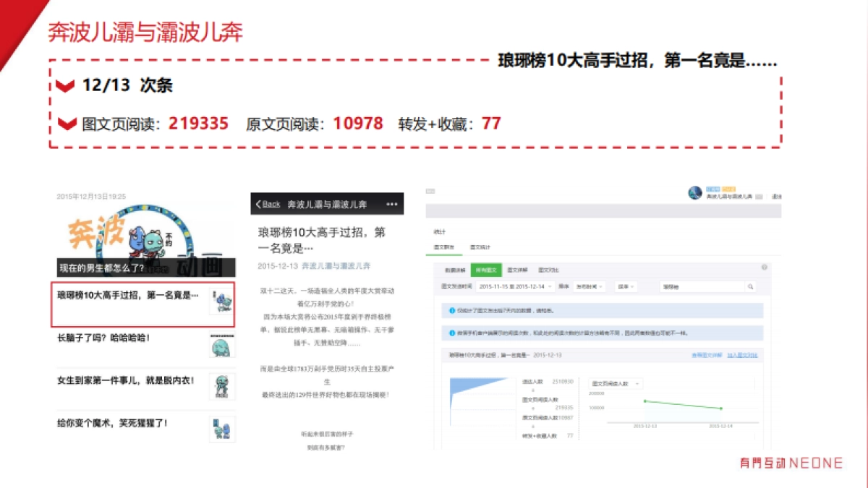Image resolution: width=868 pixels, height=488 pixels.
Task: Open the "..." options menu in the article header
Action: (393, 205)
